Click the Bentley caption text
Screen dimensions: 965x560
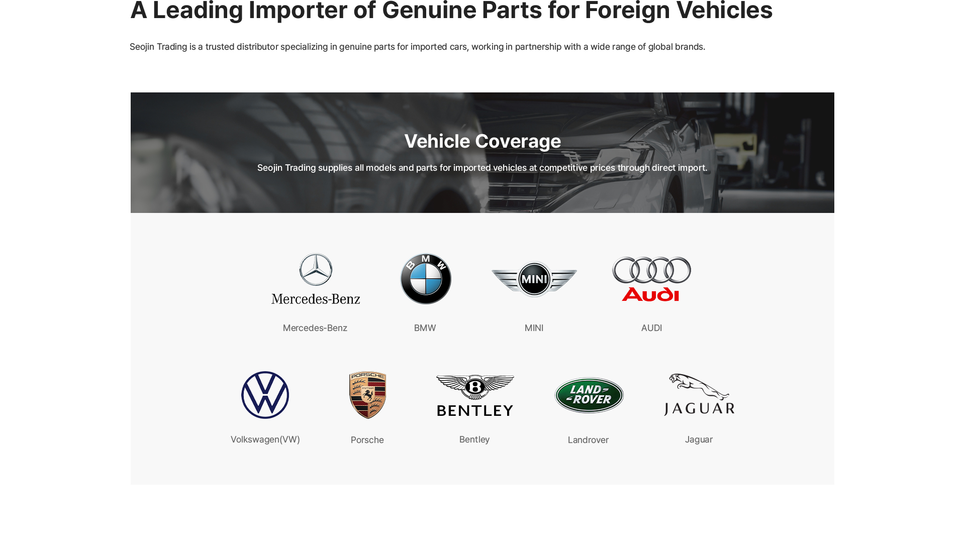tap(474, 439)
